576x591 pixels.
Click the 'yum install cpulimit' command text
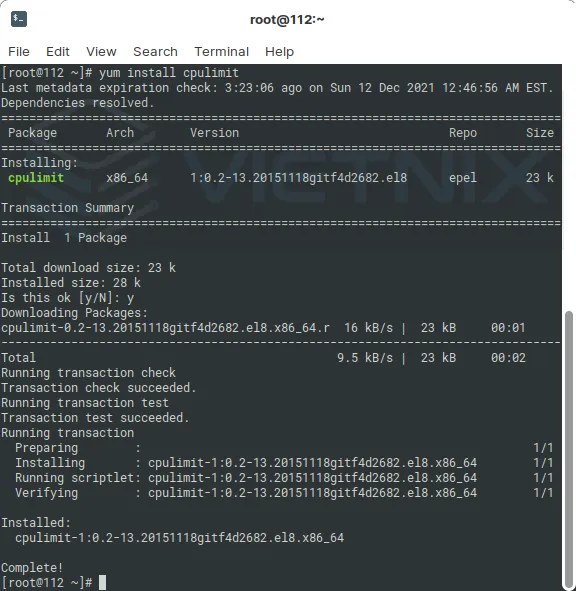point(169,73)
